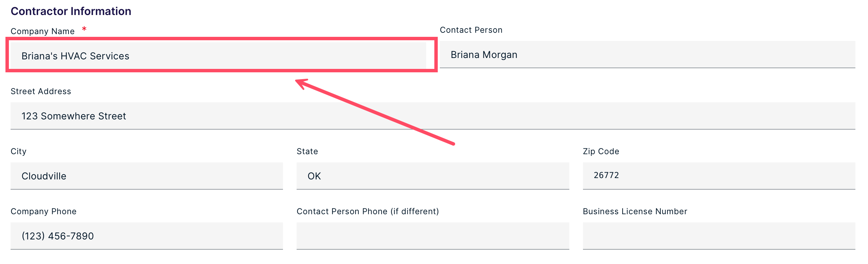This screenshot has width=868, height=264.
Task: Focus the empty Business License Number field
Action: (719, 236)
